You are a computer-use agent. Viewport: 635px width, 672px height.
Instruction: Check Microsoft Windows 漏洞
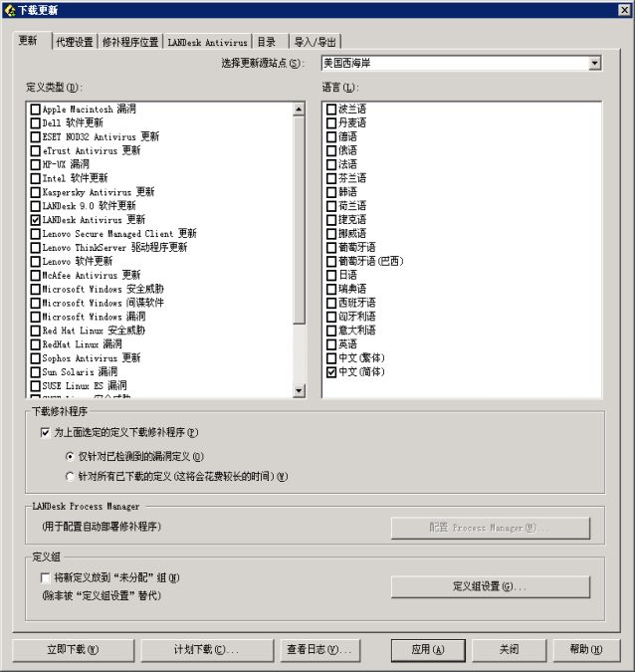click(x=36, y=317)
